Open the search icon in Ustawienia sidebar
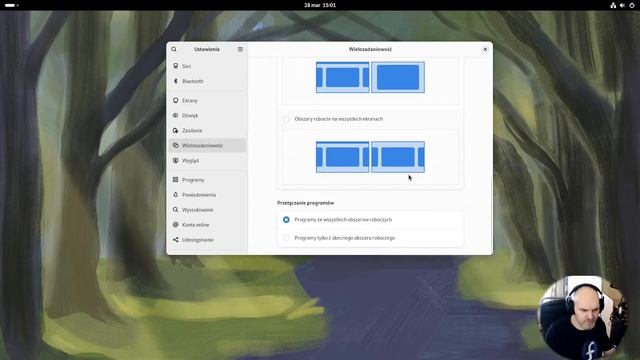Image resolution: width=640 pixels, height=360 pixels. (174, 49)
